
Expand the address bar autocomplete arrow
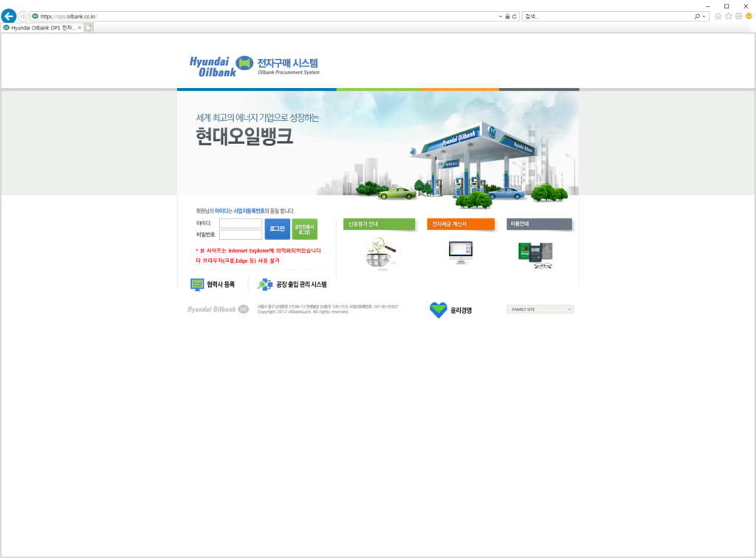point(501,16)
